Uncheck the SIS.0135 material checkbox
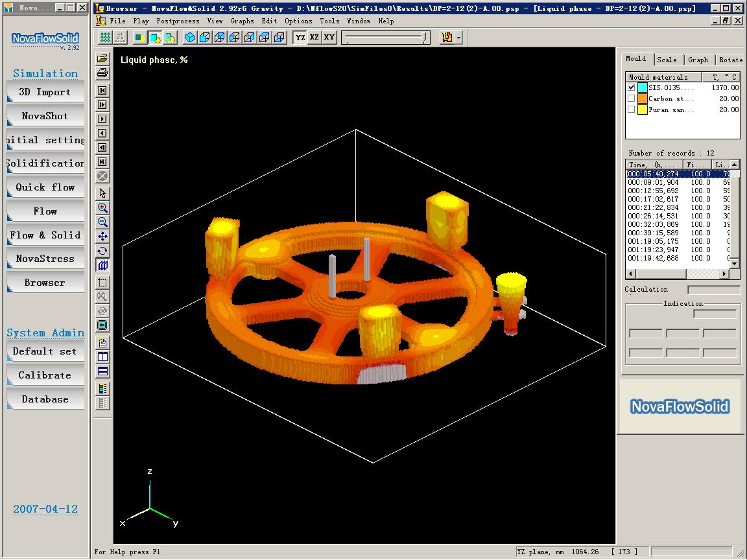The image size is (747, 560). (631, 87)
